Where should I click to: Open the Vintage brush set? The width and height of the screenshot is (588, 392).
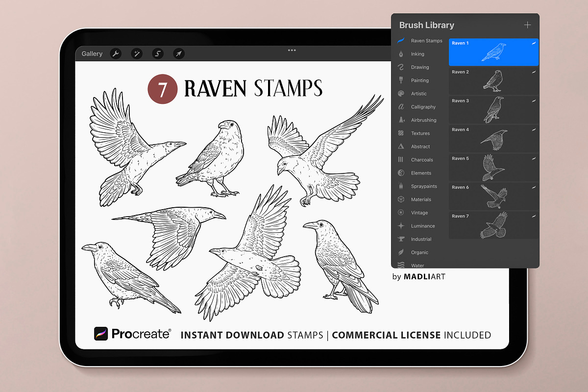tap(420, 213)
